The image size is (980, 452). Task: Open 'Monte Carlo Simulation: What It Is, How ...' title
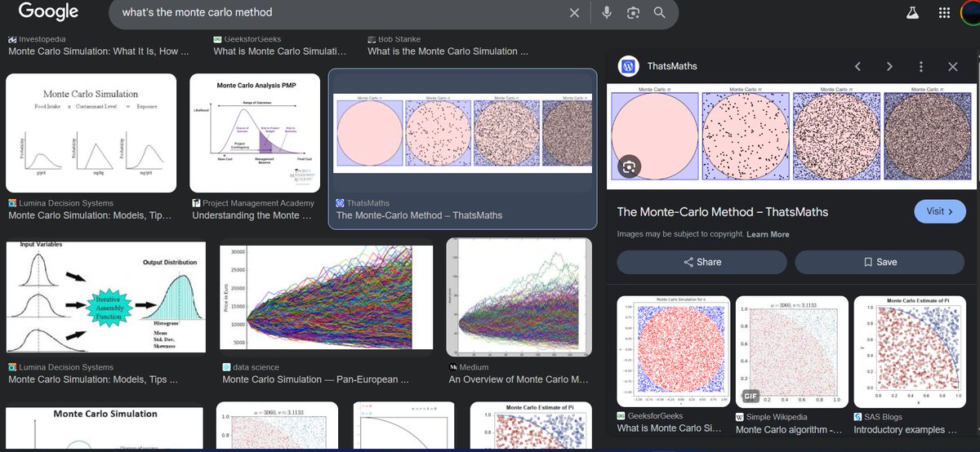[x=99, y=51]
